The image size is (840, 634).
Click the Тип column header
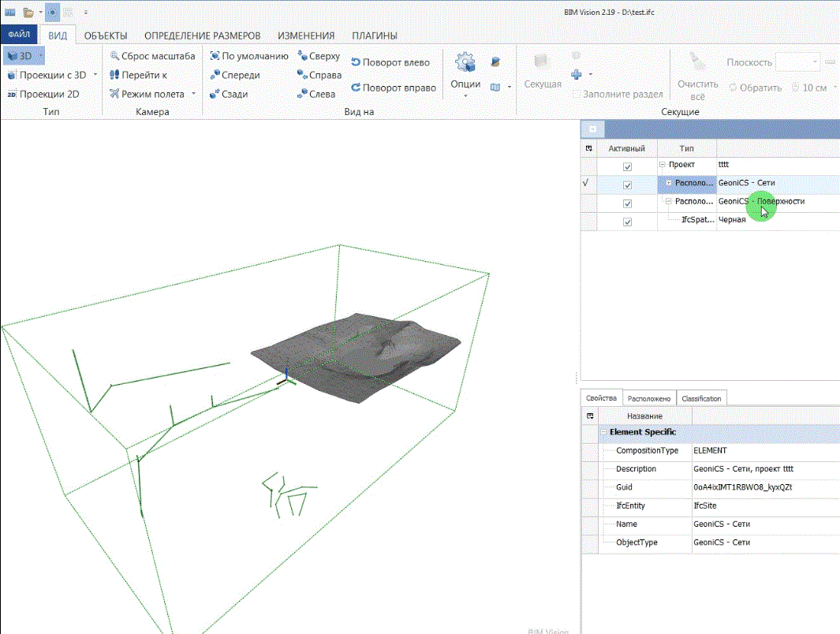pos(686,148)
